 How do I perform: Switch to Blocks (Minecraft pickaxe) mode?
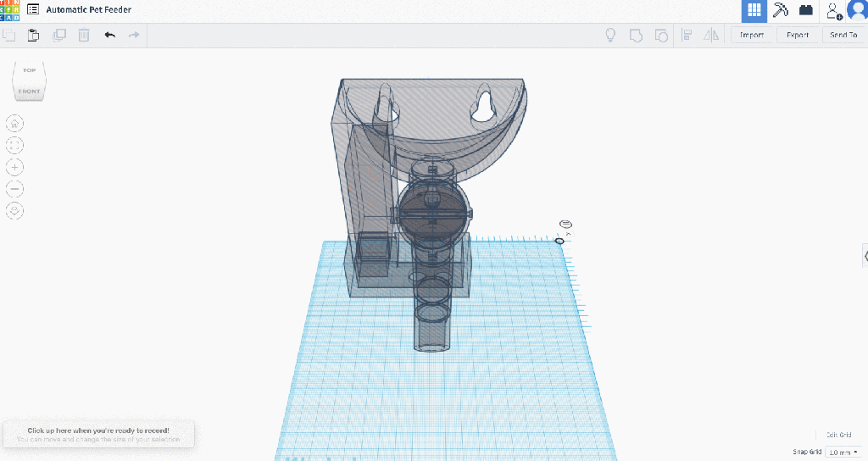point(781,11)
